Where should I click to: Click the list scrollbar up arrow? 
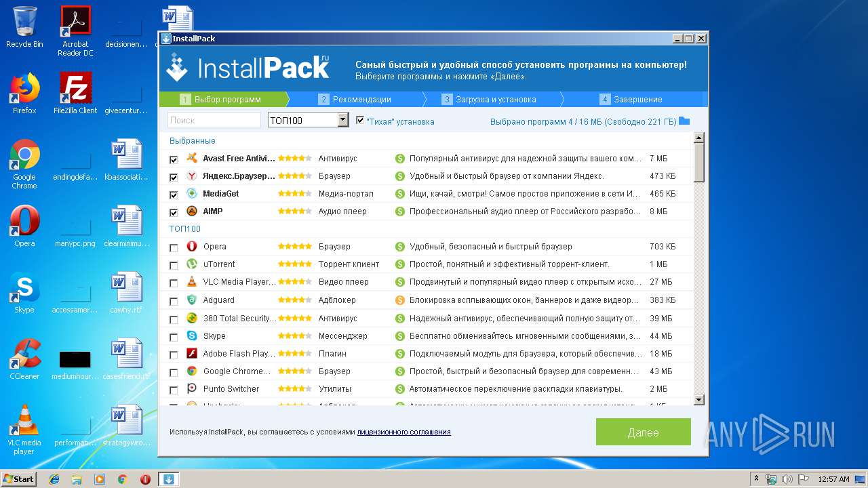[699, 138]
